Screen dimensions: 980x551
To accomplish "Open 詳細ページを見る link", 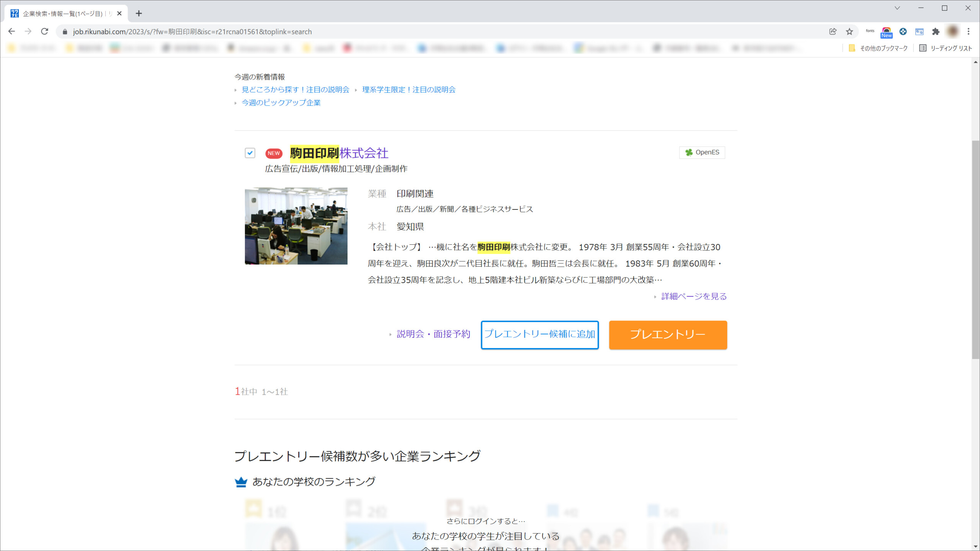I will pos(694,296).
